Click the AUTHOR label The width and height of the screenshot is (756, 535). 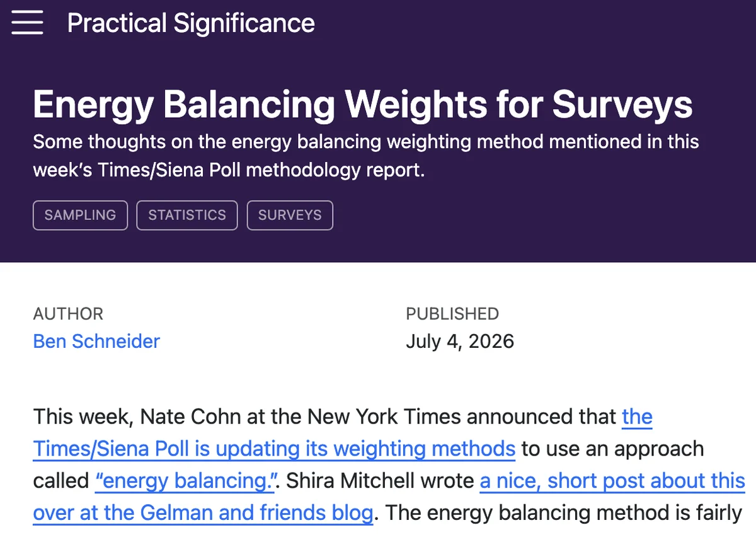click(x=68, y=314)
